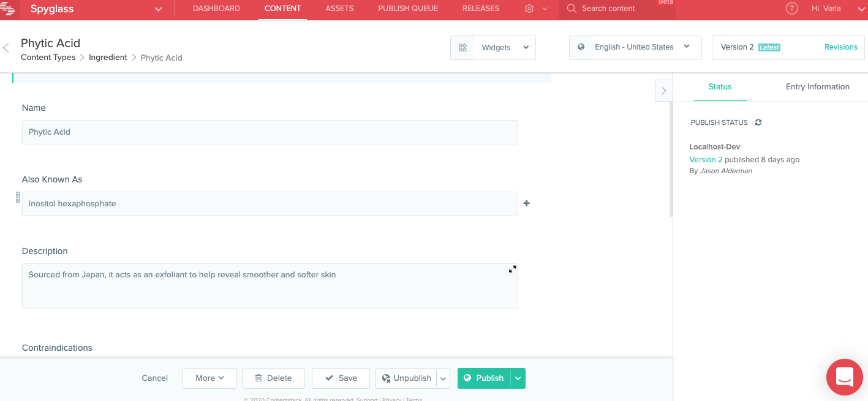
Task: Open the chat support widget
Action: 845,377
